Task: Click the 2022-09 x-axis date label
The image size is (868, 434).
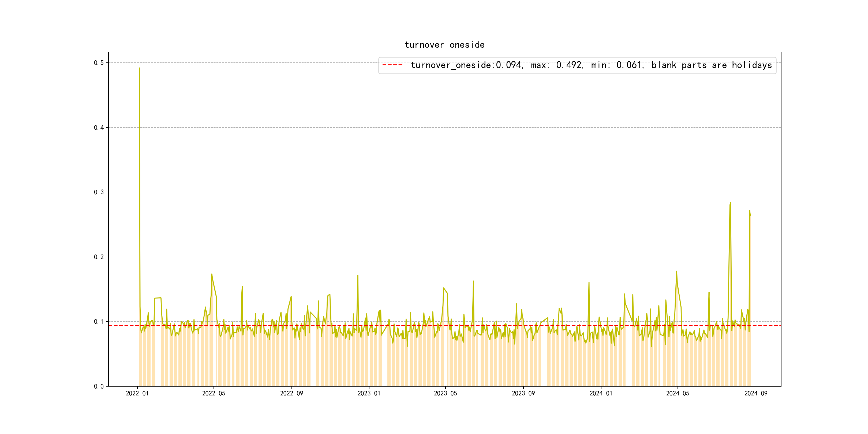Action: [291, 394]
